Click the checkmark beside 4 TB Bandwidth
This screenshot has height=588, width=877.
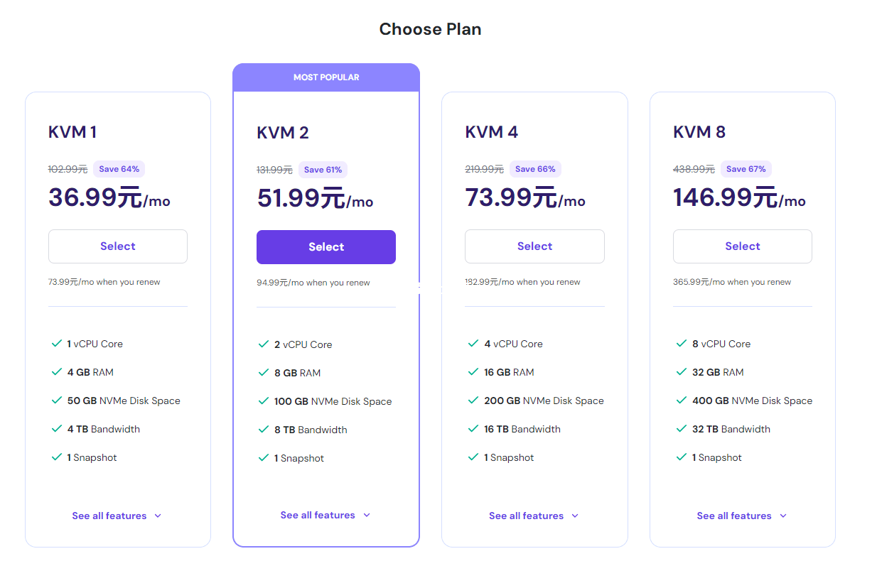tap(57, 429)
